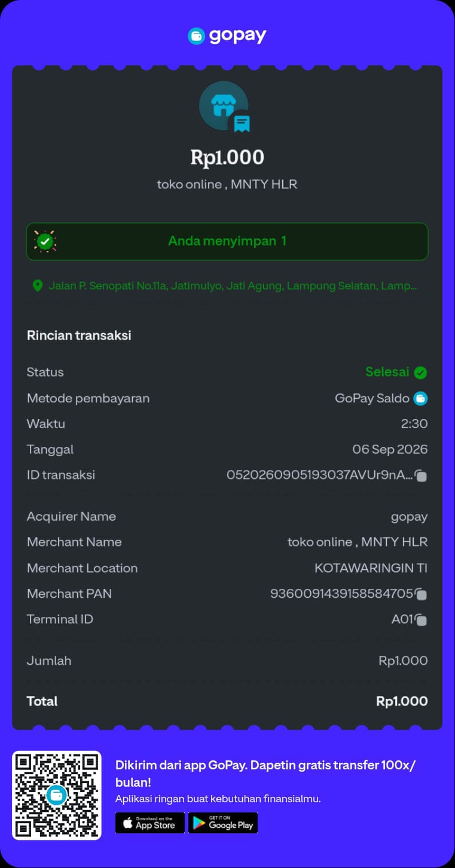The image size is (455, 868).
Task: Open the App Store download badge
Action: [150, 823]
